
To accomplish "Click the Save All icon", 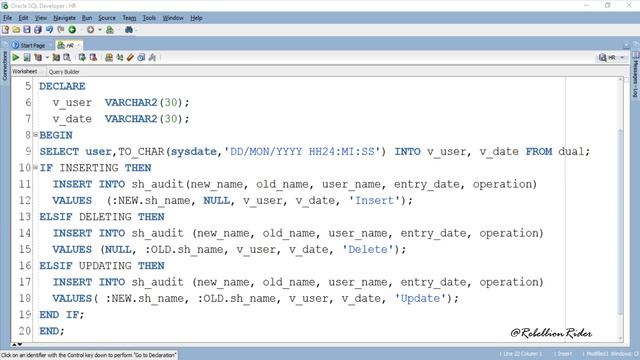I will (38, 30).
